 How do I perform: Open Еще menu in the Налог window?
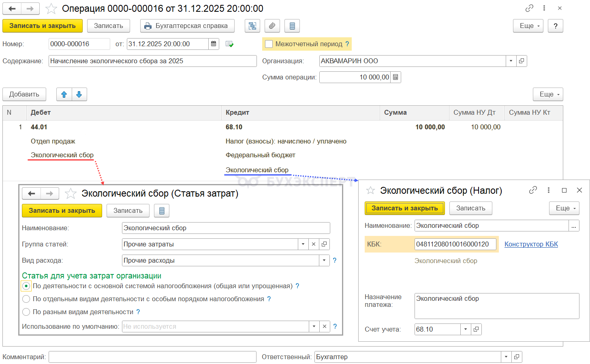point(564,208)
